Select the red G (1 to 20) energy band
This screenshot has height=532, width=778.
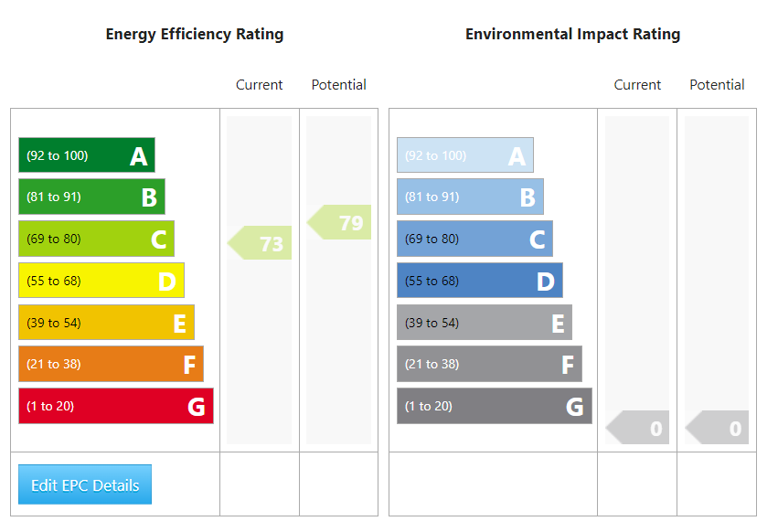tap(116, 406)
